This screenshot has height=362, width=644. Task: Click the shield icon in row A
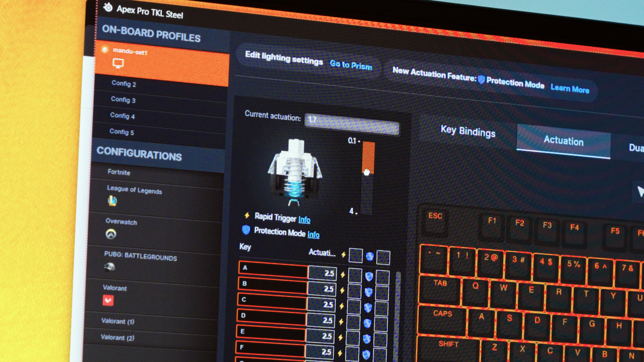point(369,276)
